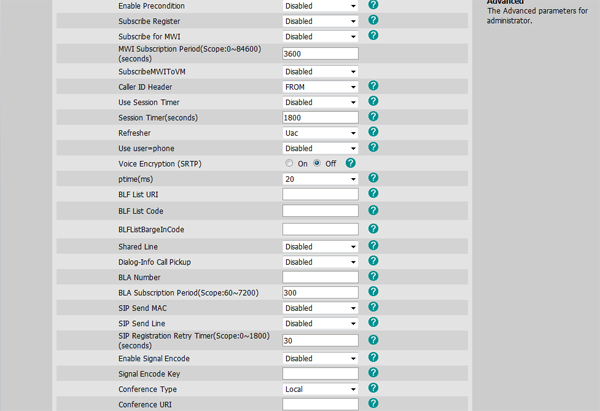Show help for SIP Registration Retry Timer
Viewport: 600px width, 411px height.
(x=373, y=340)
